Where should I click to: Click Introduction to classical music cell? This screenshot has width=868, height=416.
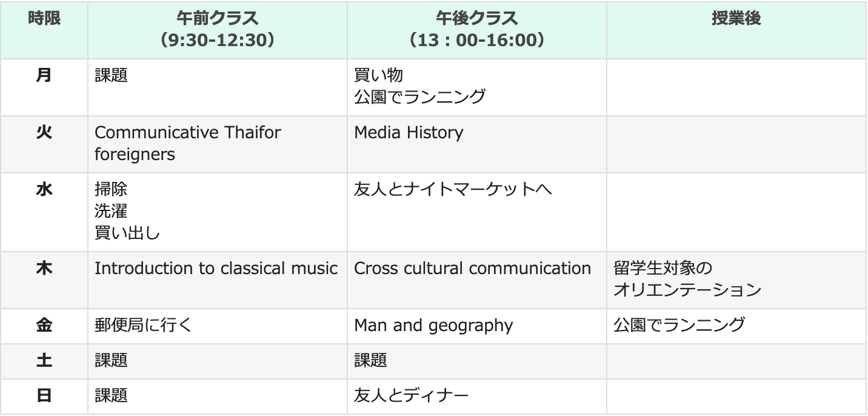[x=218, y=280]
